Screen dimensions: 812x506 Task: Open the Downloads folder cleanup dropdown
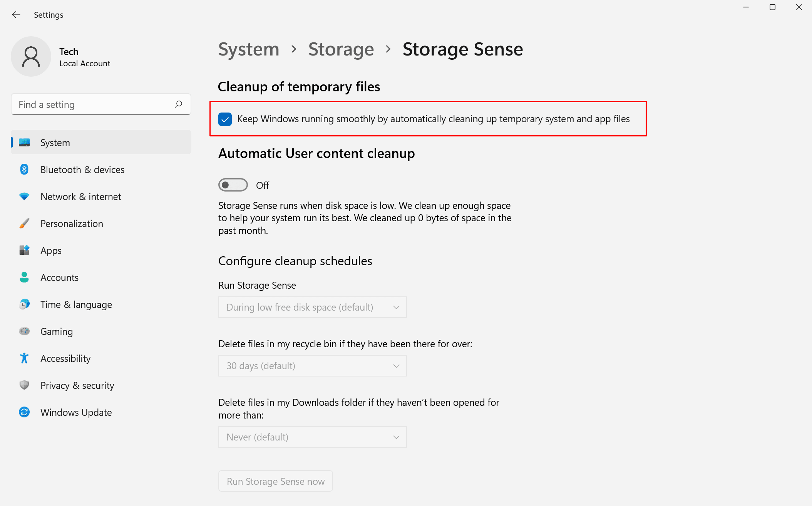coord(312,437)
